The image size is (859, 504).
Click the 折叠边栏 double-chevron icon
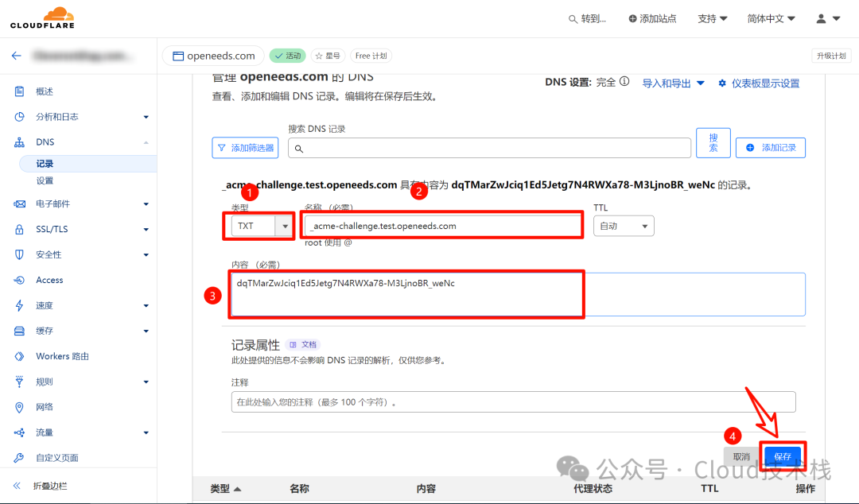(x=17, y=486)
